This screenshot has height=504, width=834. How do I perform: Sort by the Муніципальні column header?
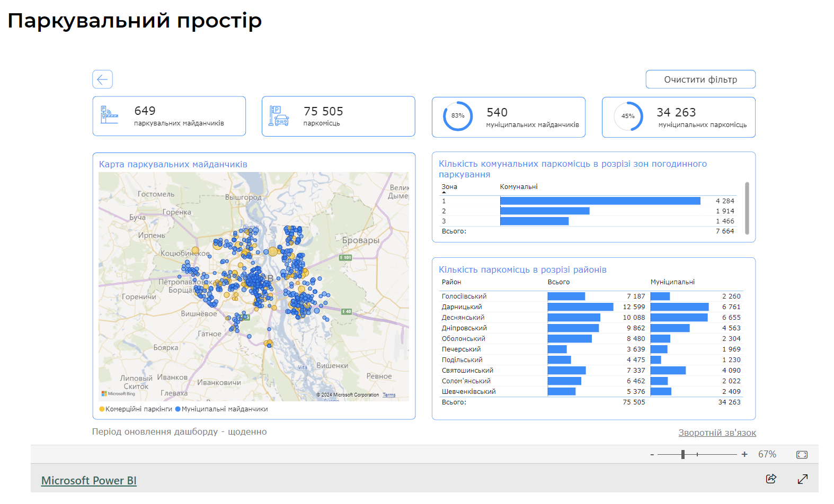[672, 282]
